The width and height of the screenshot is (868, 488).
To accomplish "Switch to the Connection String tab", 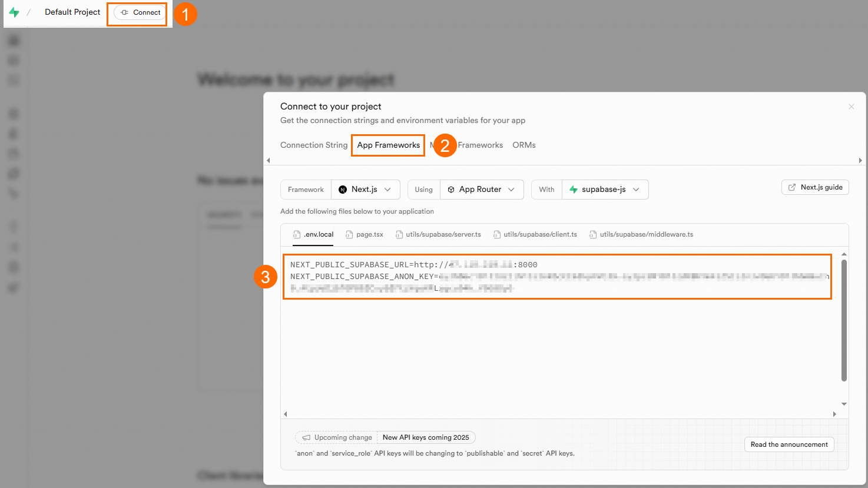I will click(314, 145).
